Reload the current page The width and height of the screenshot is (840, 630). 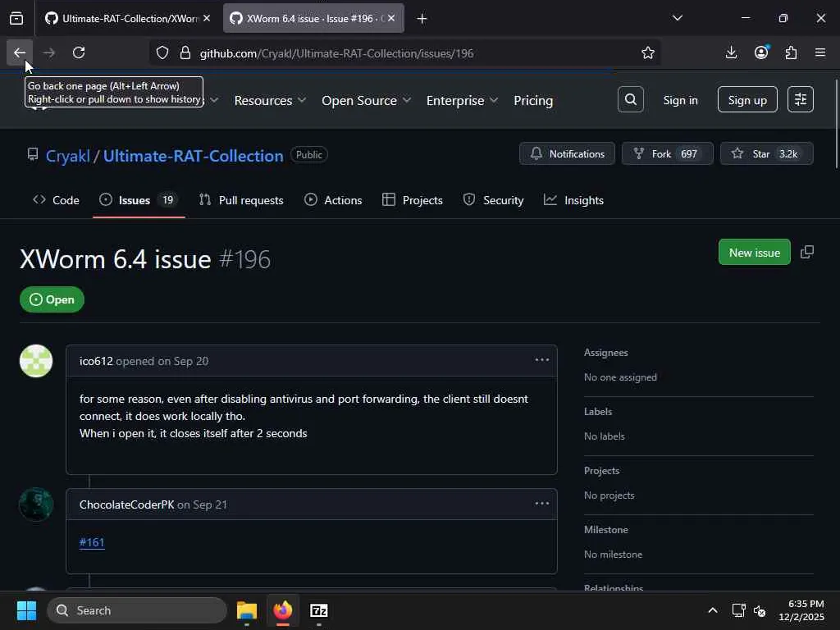click(x=79, y=52)
